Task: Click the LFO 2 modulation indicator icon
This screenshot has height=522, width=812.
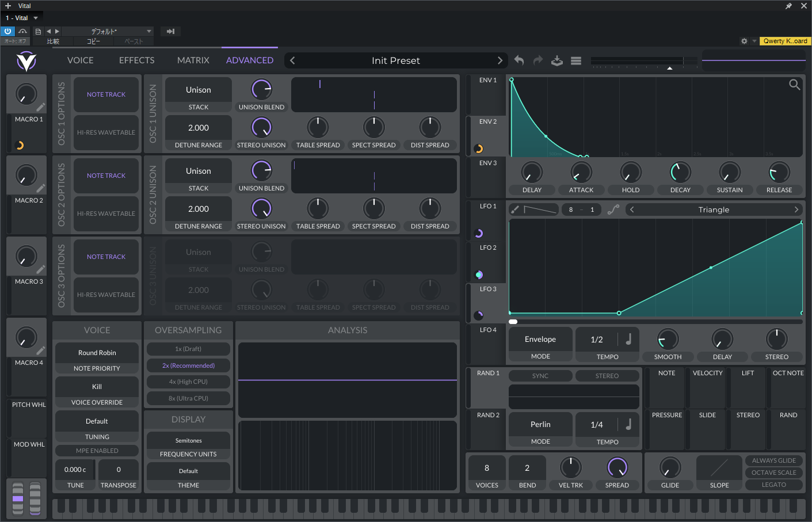Action: click(x=479, y=275)
